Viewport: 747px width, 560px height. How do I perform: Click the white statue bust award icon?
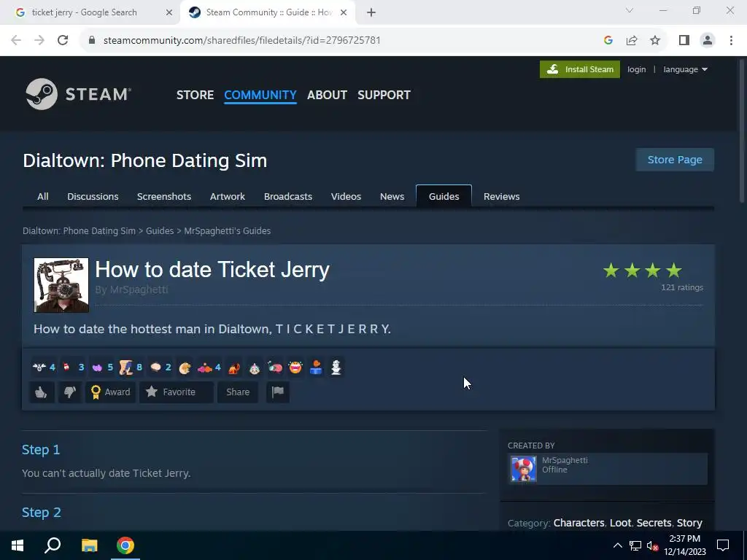coord(336,367)
